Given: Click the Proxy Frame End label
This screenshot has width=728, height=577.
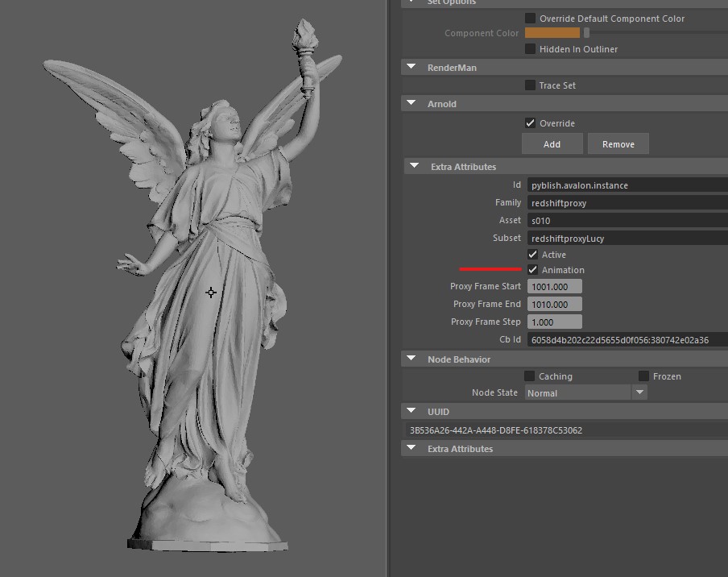Looking at the screenshot, I should (487, 304).
